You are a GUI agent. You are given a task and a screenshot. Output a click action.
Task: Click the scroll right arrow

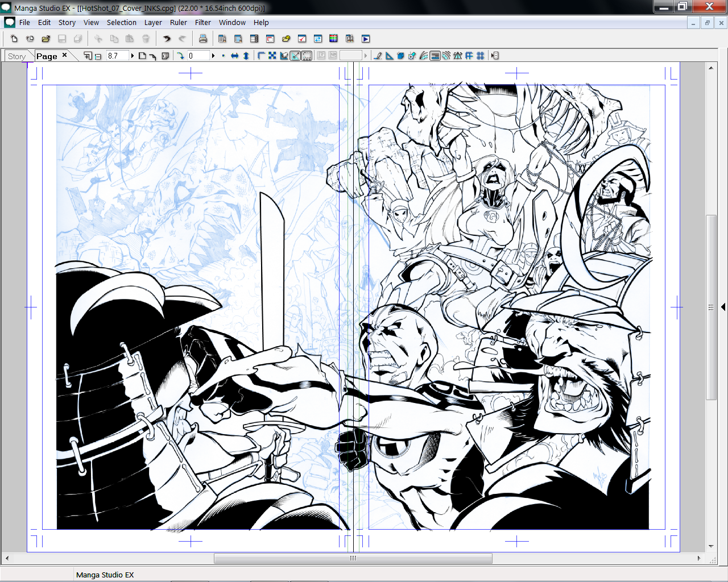(699, 558)
